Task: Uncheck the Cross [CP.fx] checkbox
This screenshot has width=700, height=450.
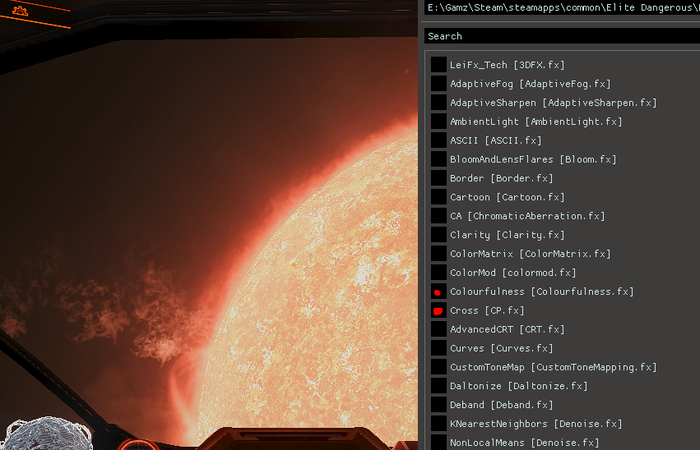Action: 438,311
